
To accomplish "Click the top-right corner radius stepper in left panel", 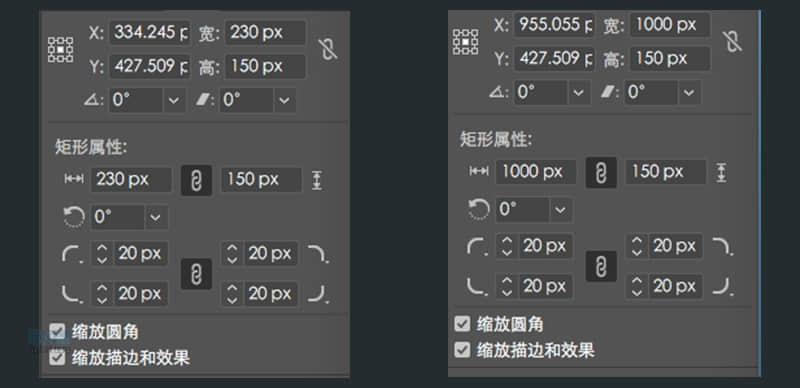I will (x=232, y=253).
